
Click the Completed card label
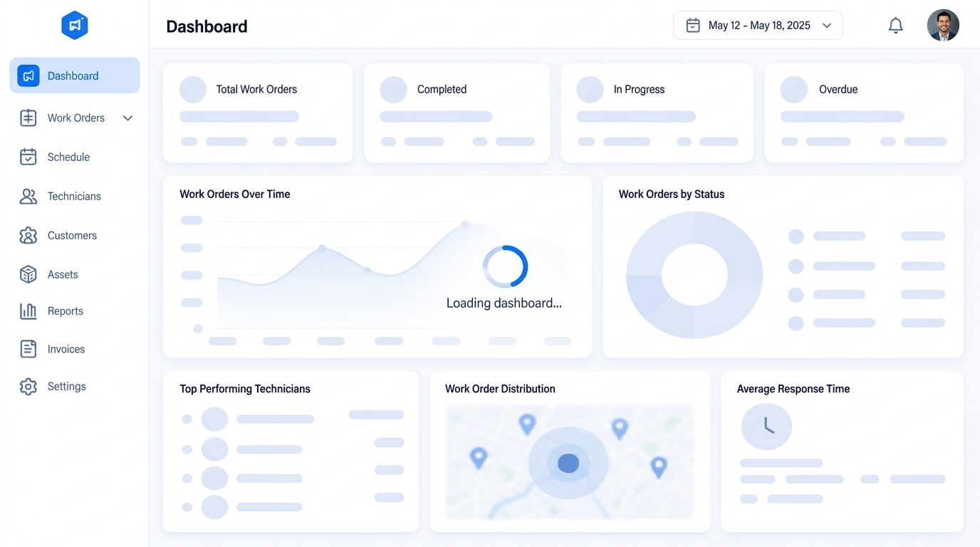442,90
